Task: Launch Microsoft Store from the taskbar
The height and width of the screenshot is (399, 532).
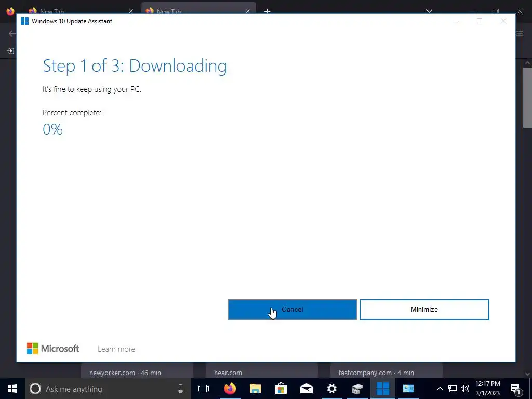Action: click(x=281, y=389)
